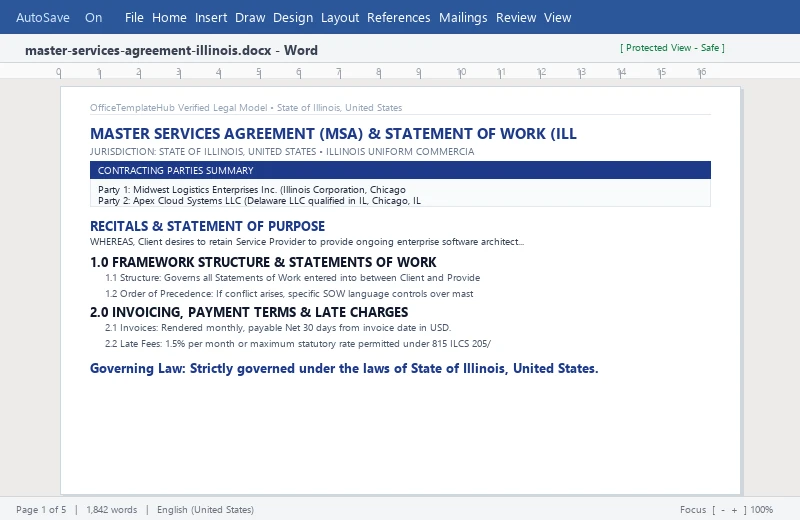Click clause 2.1 Invoices text
Screen dimensions: 800x520
278,328
